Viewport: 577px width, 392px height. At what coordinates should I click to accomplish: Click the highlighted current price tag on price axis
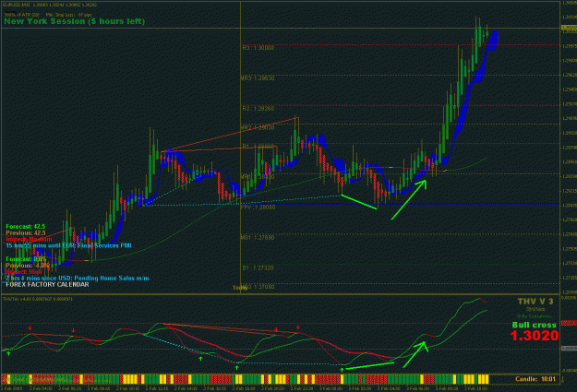coord(569,28)
